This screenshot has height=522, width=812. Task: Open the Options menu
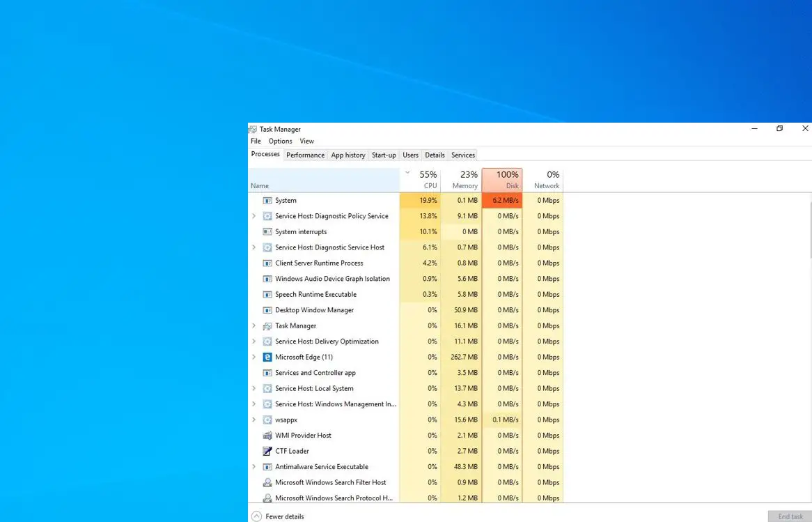(280, 141)
